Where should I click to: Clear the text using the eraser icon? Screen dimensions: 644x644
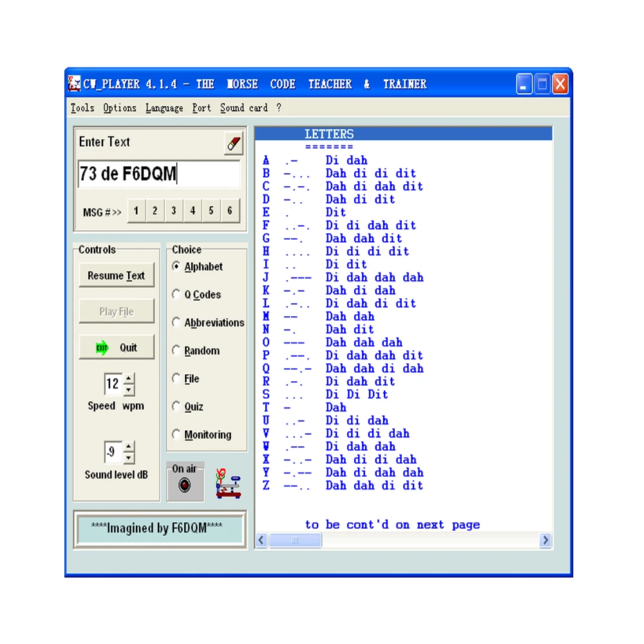pos(233,142)
